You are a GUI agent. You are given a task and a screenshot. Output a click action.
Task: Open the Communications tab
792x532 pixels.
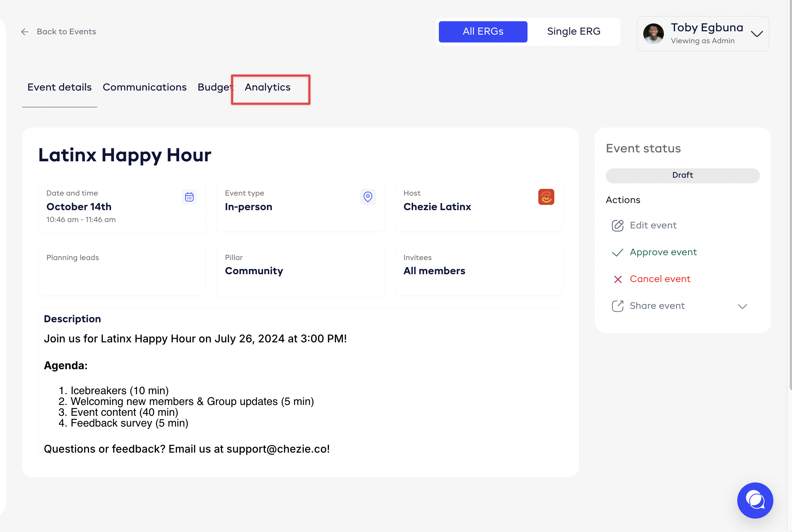145,87
